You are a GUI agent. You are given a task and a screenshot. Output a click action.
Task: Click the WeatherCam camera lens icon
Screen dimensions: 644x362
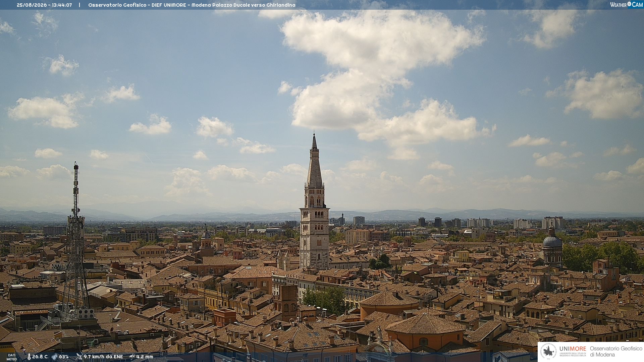(x=629, y=4)
